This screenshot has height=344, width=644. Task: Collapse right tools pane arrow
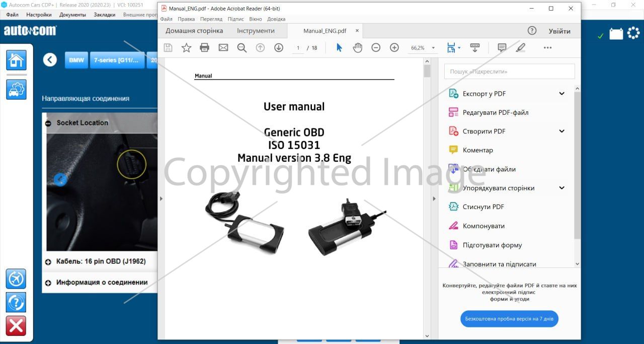click(434, 198)
